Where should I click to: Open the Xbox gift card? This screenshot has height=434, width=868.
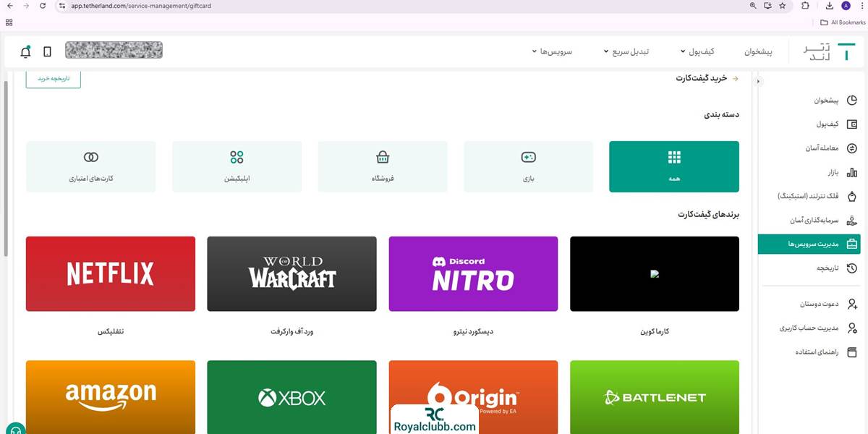tap(292, 397)
